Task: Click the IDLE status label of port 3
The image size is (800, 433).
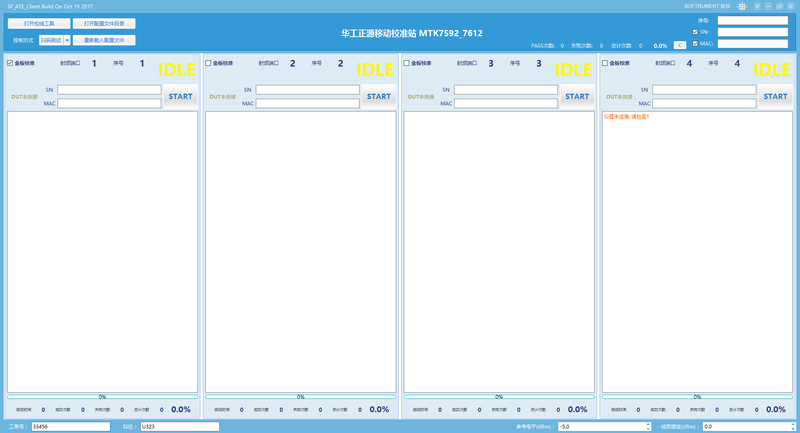Action: tap(573, 69)
